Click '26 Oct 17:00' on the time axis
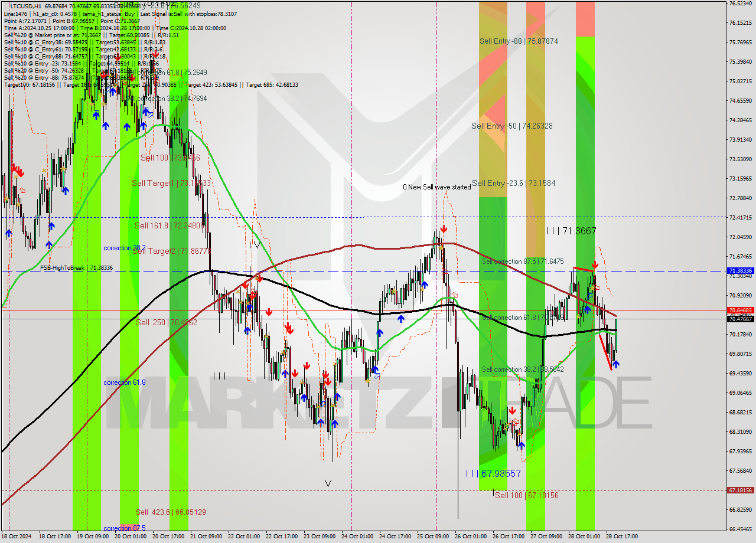Screen dimensions: 756x543 [x=509, y=537]
